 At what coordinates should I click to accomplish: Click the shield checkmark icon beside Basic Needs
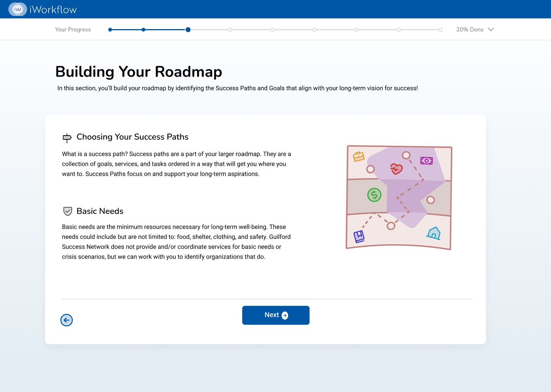68,211
